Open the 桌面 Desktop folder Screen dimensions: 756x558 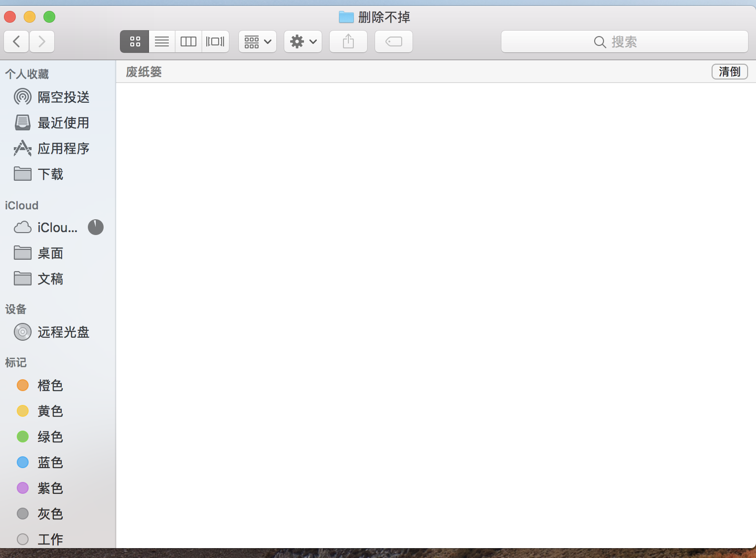pos(50,253)
